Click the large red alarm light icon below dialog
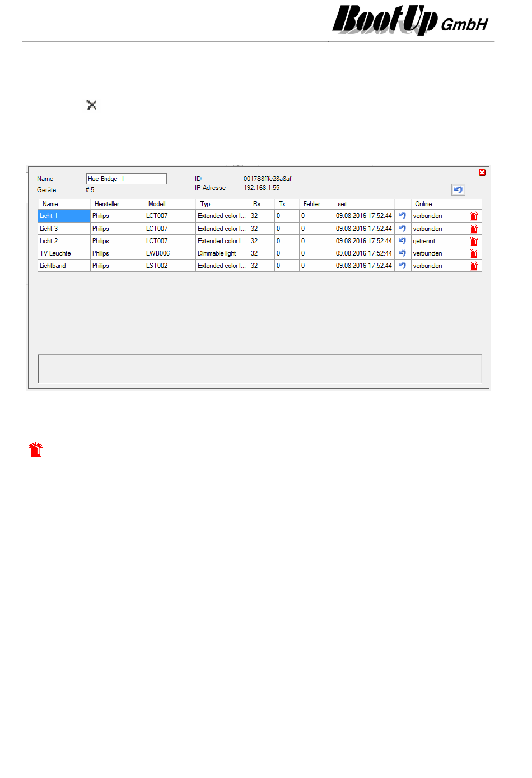The height and width of the screenshot is (778, 532). pos(36,450)
